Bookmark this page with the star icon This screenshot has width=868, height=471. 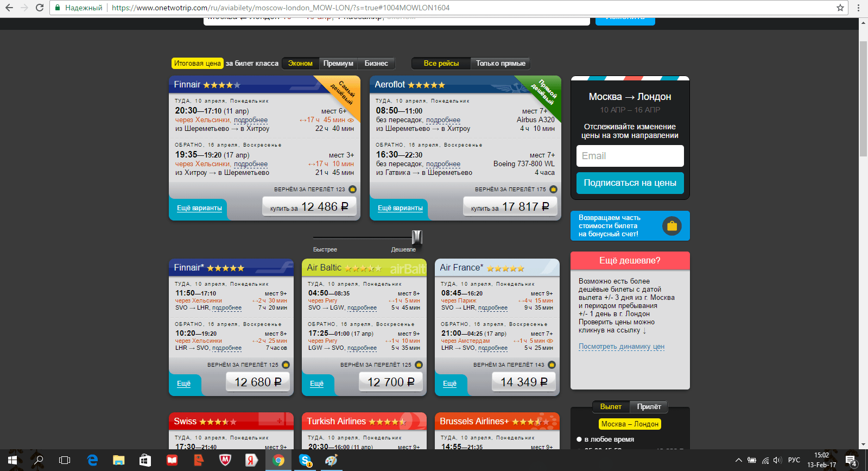[x=840, y=8]
